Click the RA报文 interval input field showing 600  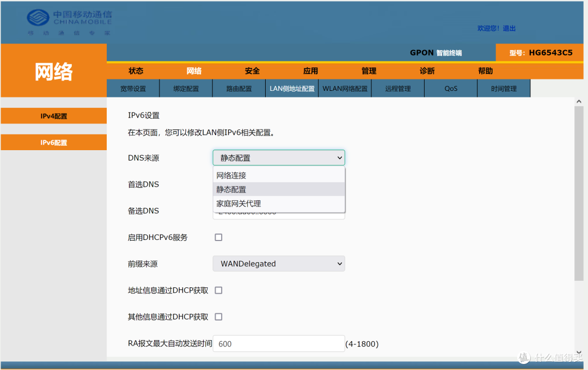278,343
